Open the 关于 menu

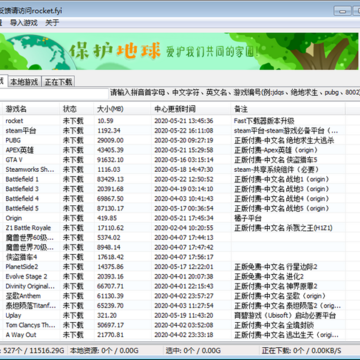coord(52,23)
